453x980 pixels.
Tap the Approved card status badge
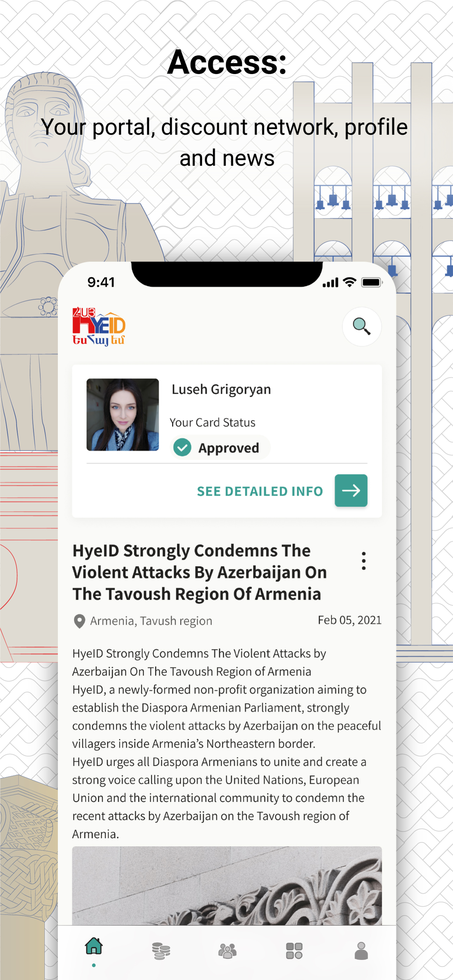(220, 447)
